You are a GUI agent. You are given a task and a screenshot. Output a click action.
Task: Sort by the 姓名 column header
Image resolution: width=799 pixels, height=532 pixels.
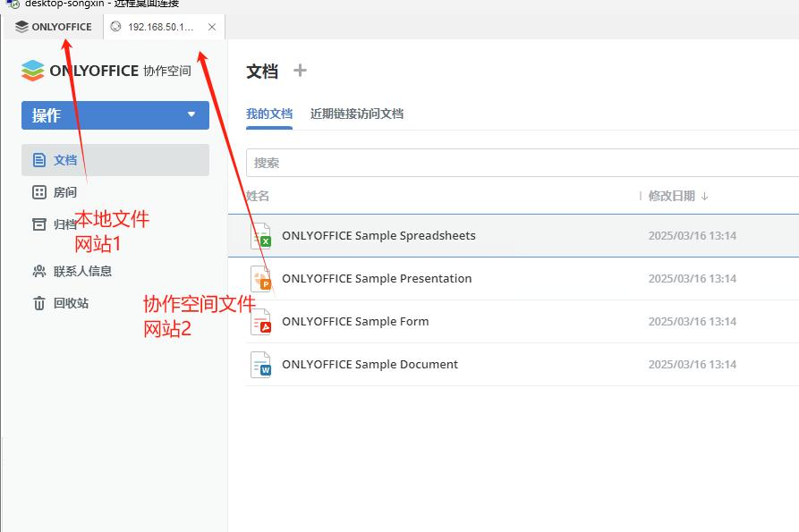click(258, 196)
